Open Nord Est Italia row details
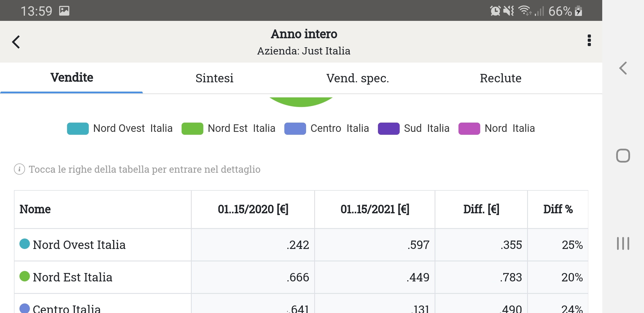This screenshot has height=313, width=644. [x=73, y=277]
